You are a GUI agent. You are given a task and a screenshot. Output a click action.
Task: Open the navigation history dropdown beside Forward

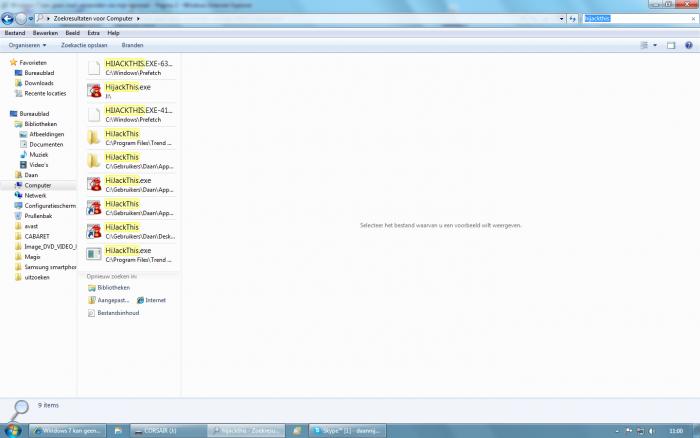(31, 19)
